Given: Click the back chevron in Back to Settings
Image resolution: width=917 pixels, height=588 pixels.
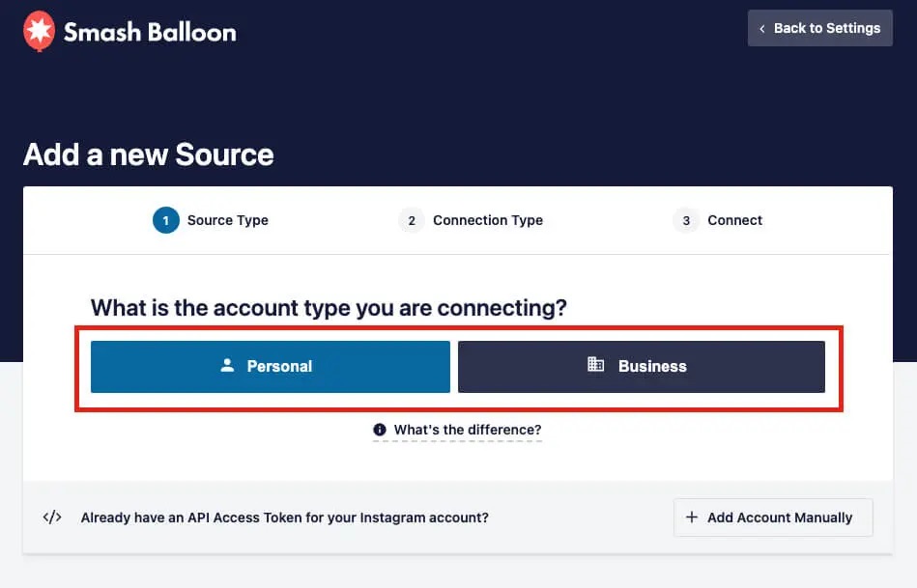Looking at the screenshot, I should tap(762, 29).
